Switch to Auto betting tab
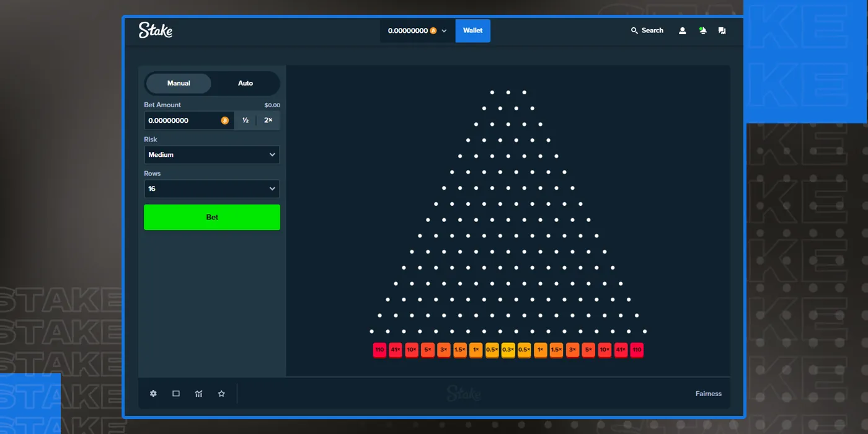Image resolution: width=868 pixels, height=434 pixels. (246, 83)
